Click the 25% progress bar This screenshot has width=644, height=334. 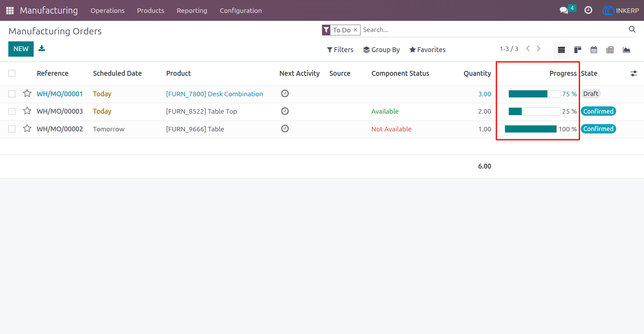point(534,111)
